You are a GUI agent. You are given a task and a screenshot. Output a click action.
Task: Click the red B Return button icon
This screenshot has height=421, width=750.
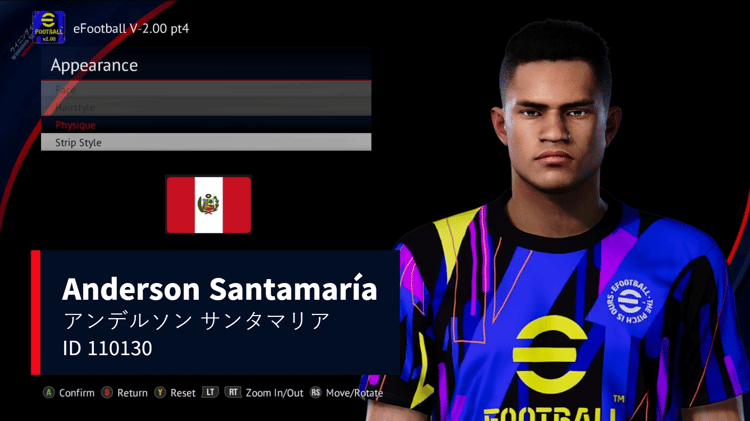click(107, 393)
